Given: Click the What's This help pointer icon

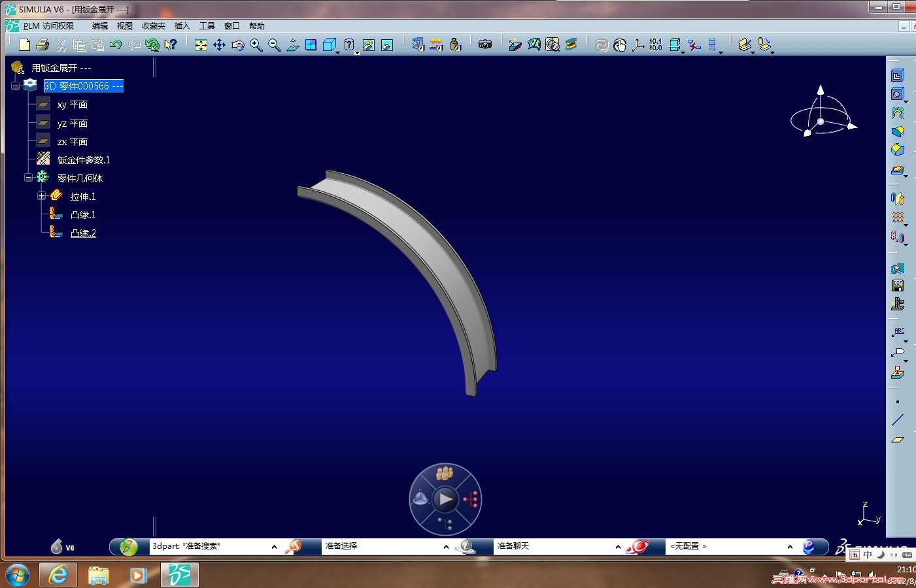Looking at the screenshot, I should [171, 44].
